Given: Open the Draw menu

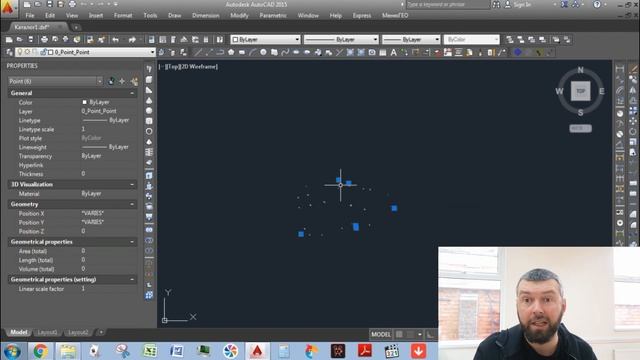Looking at the screenshot, I should (x=174, y=16).
